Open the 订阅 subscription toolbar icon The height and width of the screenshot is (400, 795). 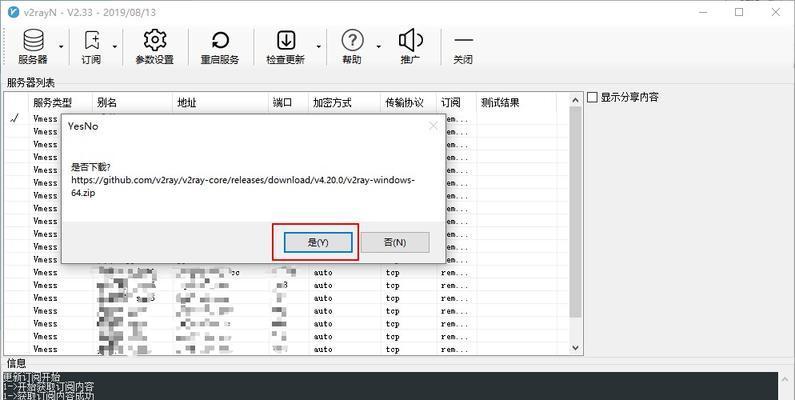pos(91,46)
